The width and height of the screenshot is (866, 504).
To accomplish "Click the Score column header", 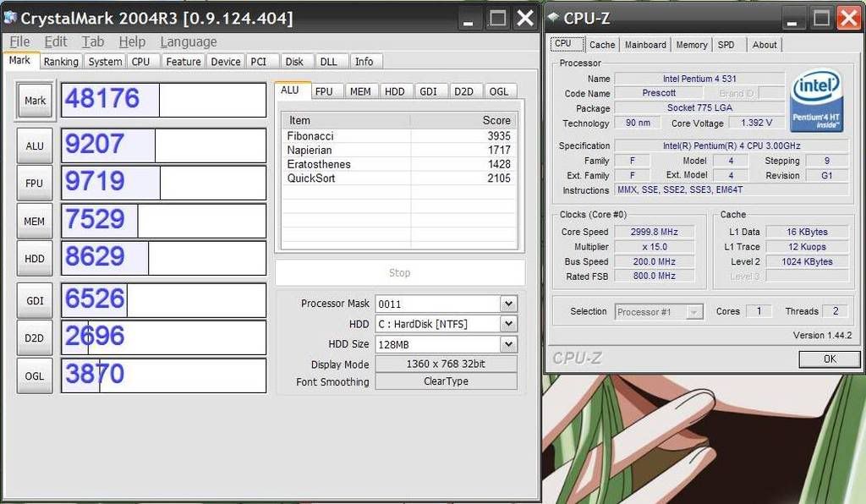I will pos(463,120).
